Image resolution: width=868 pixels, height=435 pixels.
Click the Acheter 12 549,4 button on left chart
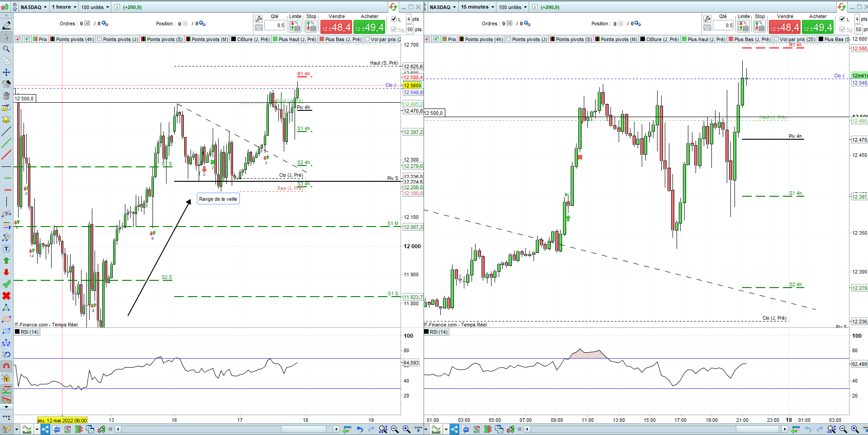369,27
